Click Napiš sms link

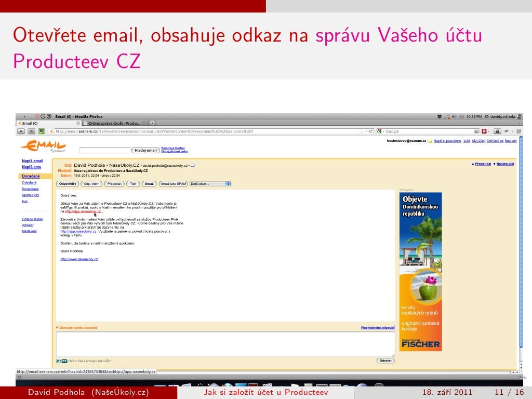[x=32, y=167]
